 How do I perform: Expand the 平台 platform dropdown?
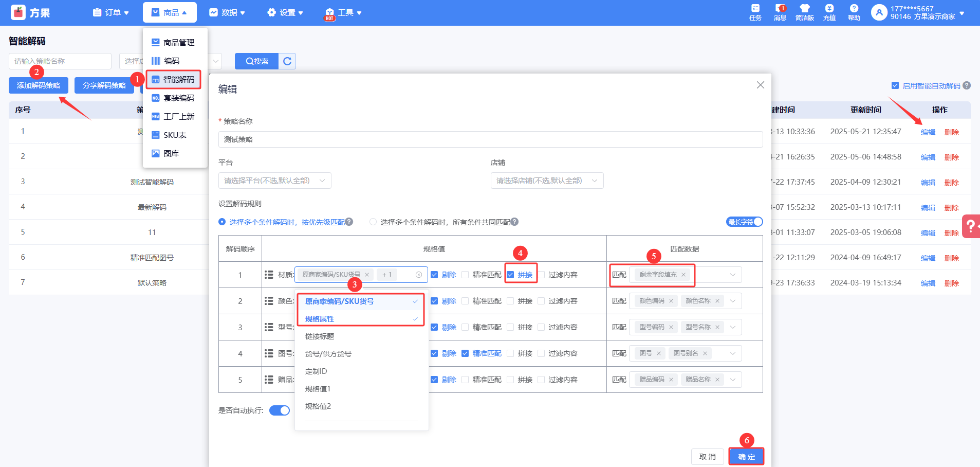click(274, 181)
